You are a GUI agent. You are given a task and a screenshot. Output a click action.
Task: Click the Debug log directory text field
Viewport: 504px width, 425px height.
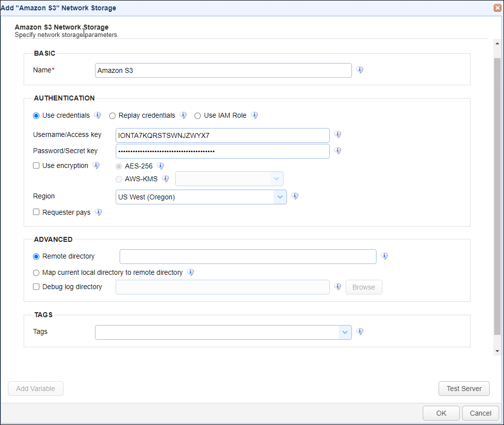(x=222, y=287)
